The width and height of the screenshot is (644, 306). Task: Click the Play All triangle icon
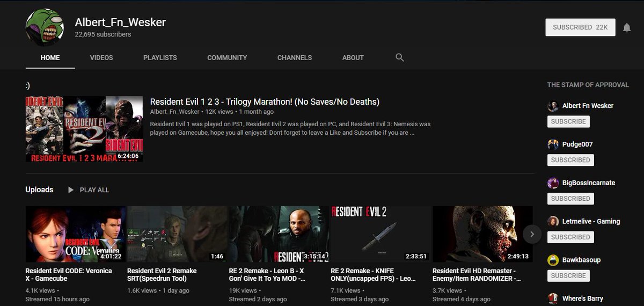pyautogui.click(x=71, y=190)
